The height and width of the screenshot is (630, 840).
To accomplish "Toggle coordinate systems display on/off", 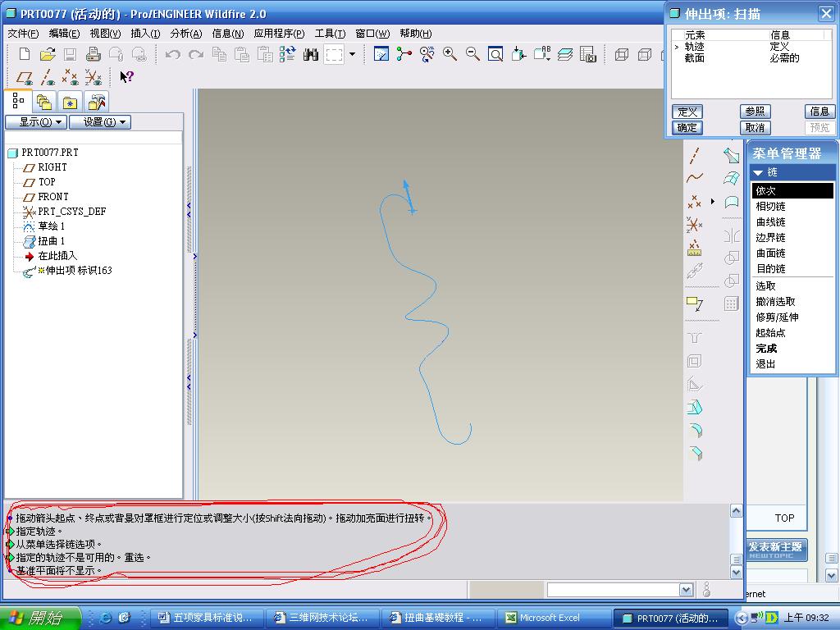I will tap(94, 77).
